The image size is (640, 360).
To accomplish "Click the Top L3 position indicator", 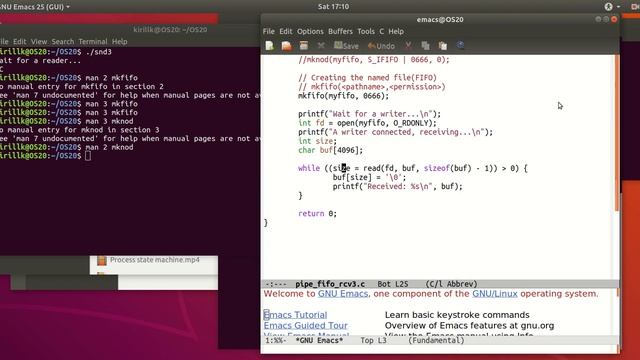I will tap(373, 340).
